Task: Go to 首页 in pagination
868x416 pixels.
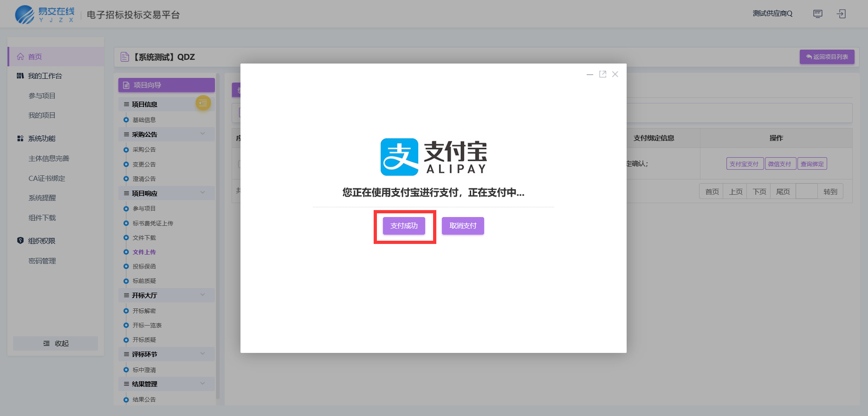Action: tap(712, 192)
